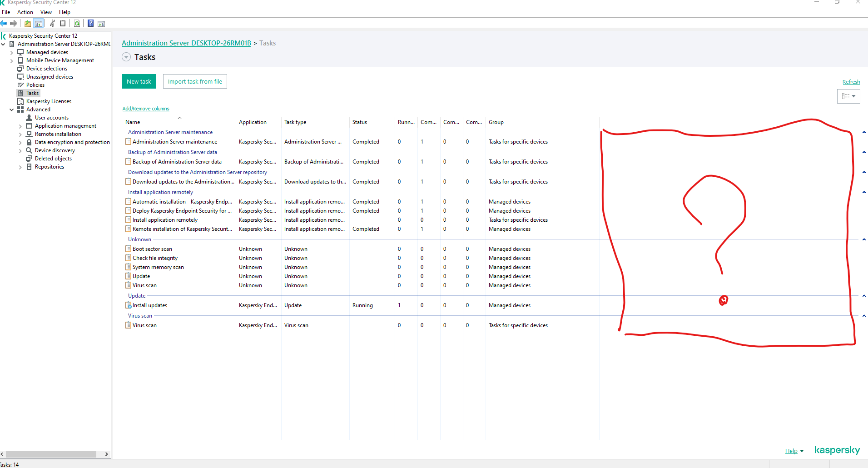
Task: Toggle the Show/Hide Action Pane toolbar icon
Action: [x=101, y=24]
